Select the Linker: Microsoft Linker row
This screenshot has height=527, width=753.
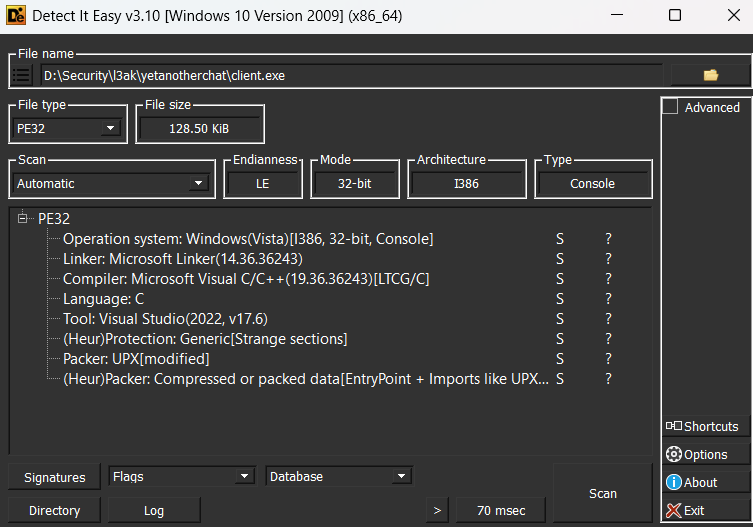coord(183,259)
